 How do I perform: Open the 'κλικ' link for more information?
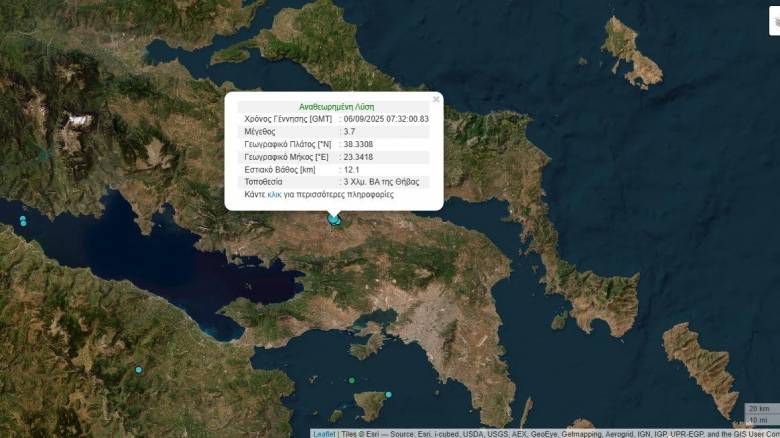tap(274, 195)
